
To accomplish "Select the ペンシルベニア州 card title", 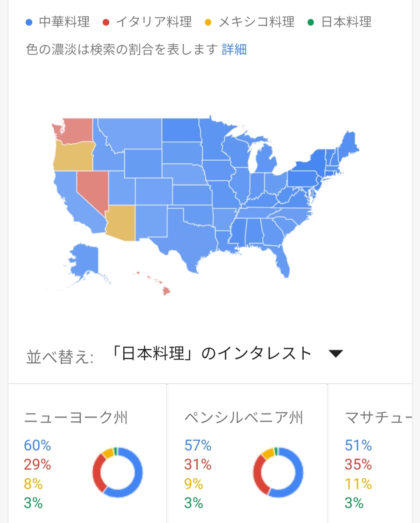I will click(x=243, y=418).
